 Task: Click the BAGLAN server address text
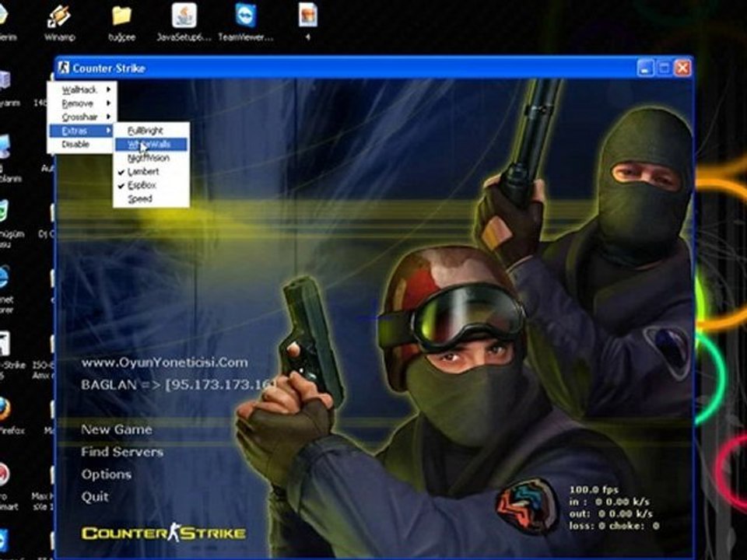pos(178,385)
